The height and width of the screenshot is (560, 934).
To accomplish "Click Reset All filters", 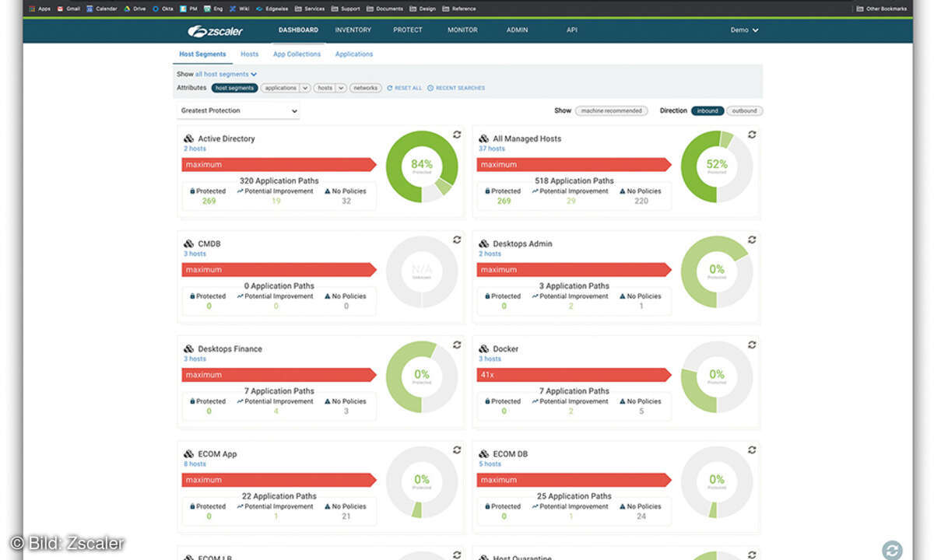I will click(x=405, y=88).
